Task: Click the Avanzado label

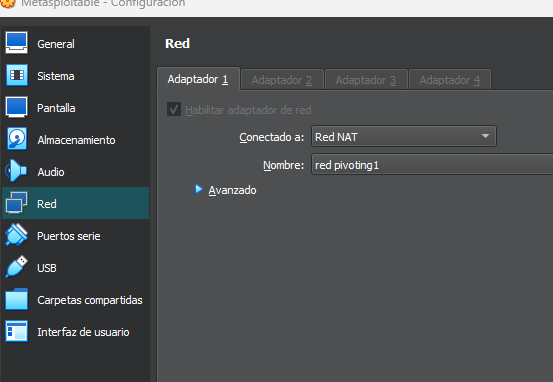Action: (x=232, y=190)
